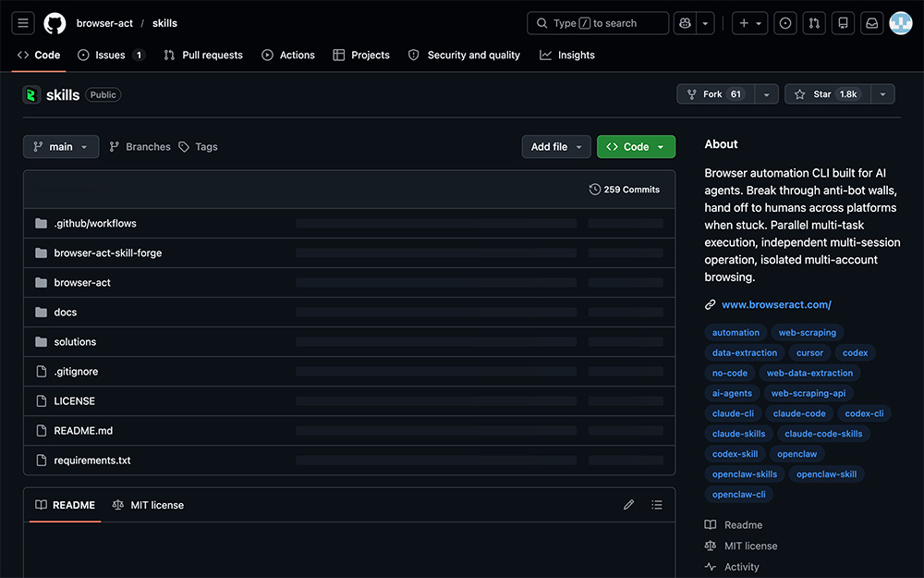Focus the Type / to search field

coord(598,23)
